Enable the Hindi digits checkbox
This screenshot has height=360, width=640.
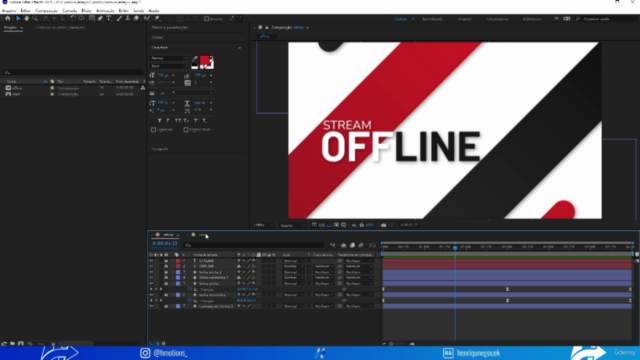(x=186, y=130)
